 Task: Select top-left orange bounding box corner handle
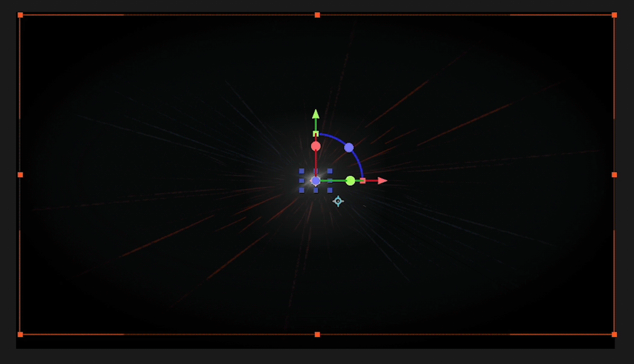coord(20,15)
